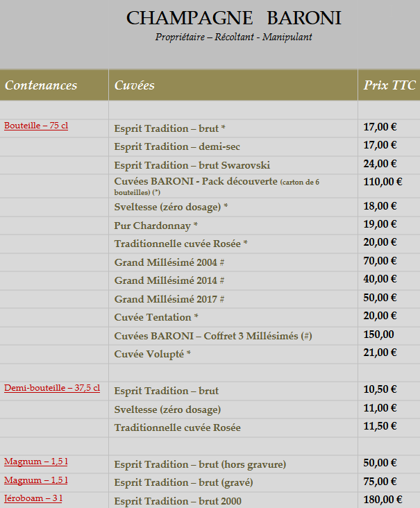Click the Magnum link beside "hors gravure" row
The image size is (420, 508).
pos(36,462)
